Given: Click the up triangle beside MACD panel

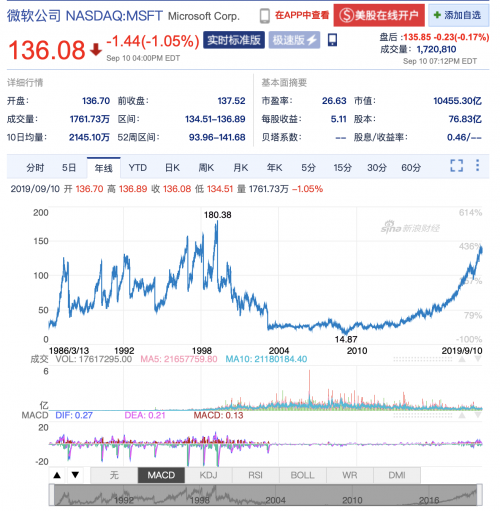Looking at the screenshot, I should 462,415.
